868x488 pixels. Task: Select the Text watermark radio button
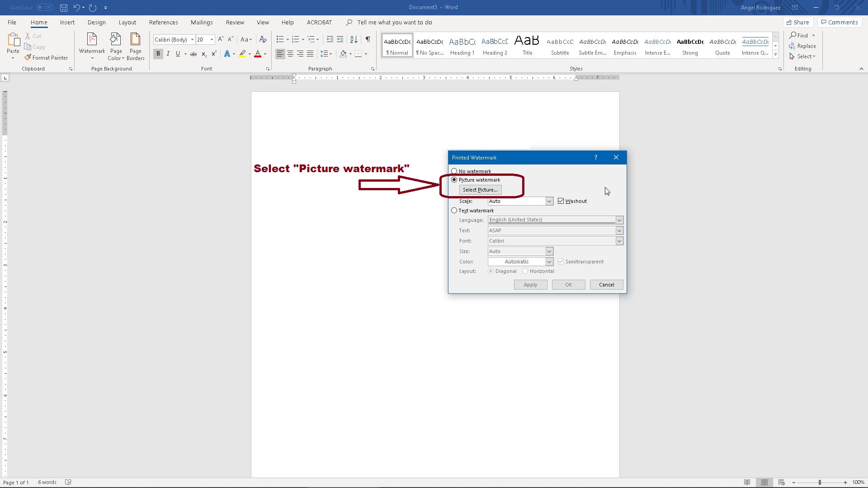[x=454, y=211]
